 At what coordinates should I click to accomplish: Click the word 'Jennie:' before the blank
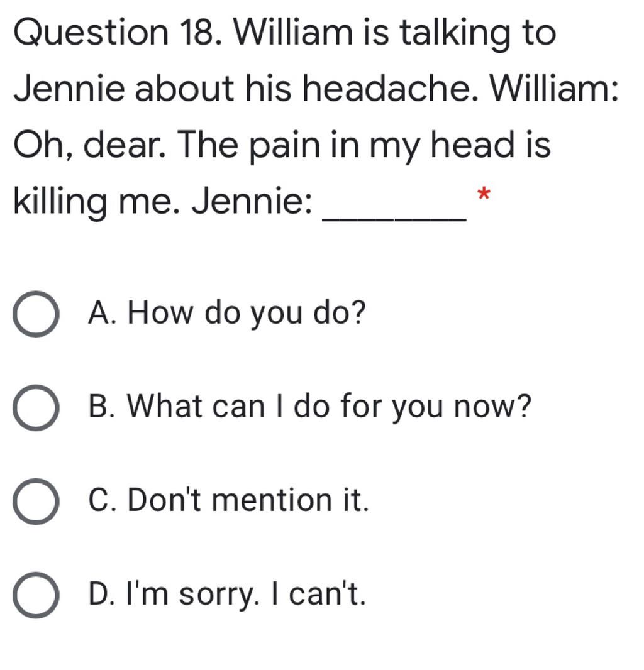click(252, 201)
